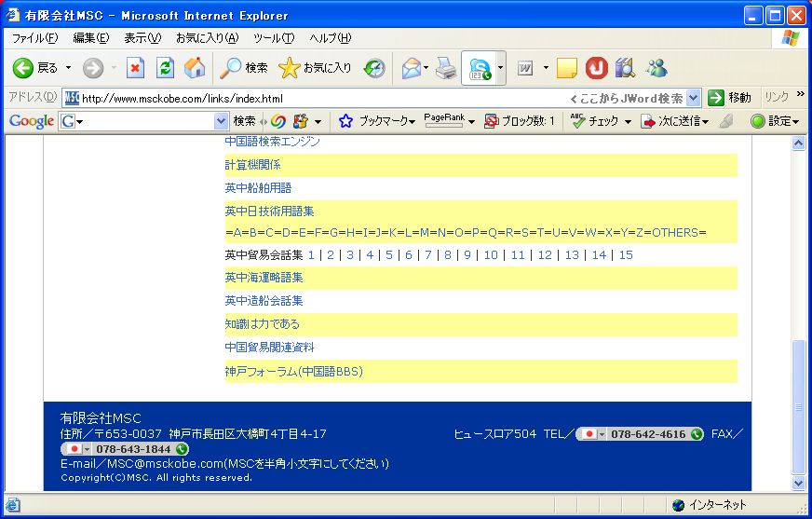Open the お気に入り(A) menu
Viewport: 812px width, 519px height.
coord(207,38)
